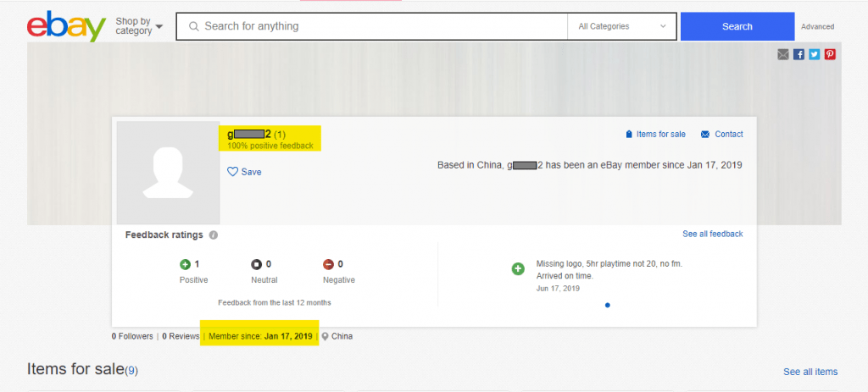Click the red negative feedback icon
The image size is (868, 392).
tap(328, 264)
